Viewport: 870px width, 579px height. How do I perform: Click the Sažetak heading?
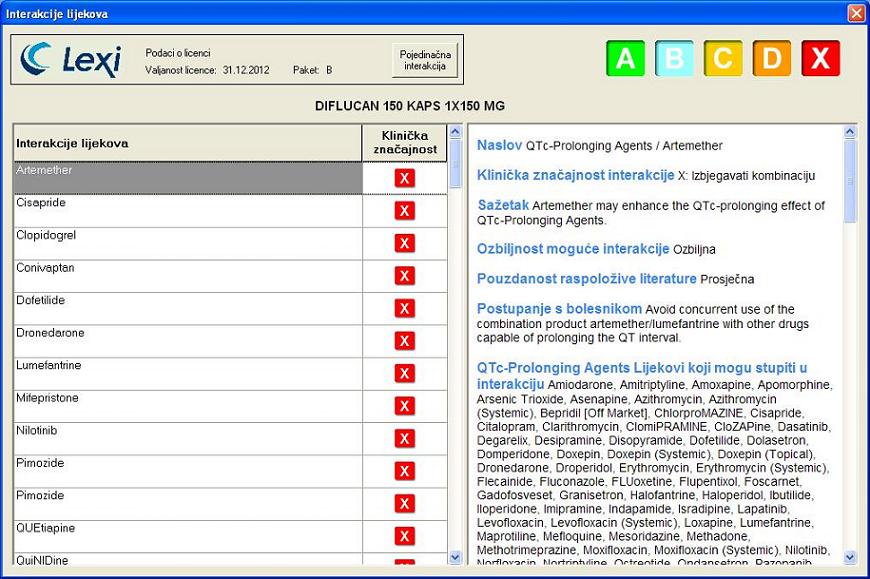pyautogui.click(x=503, y=205)
